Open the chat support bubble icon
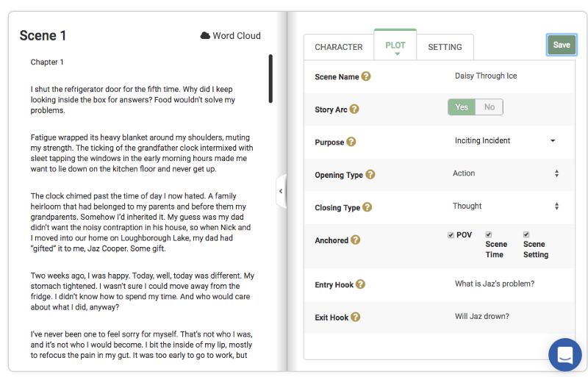The width and height of the screenshot is (588, 377). tap(564, 354)
